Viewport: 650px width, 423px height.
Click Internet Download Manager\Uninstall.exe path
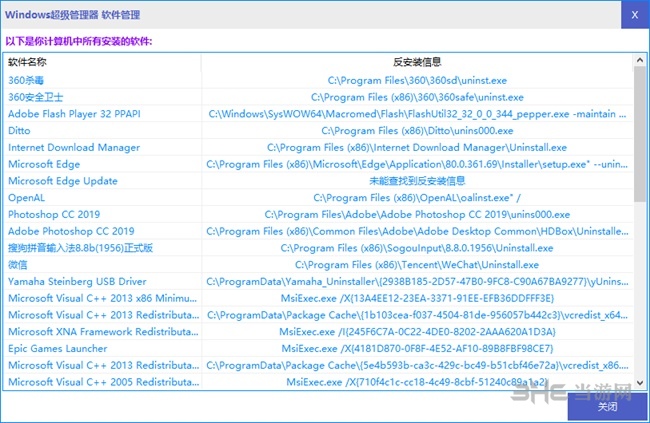[x=417, y=147]
